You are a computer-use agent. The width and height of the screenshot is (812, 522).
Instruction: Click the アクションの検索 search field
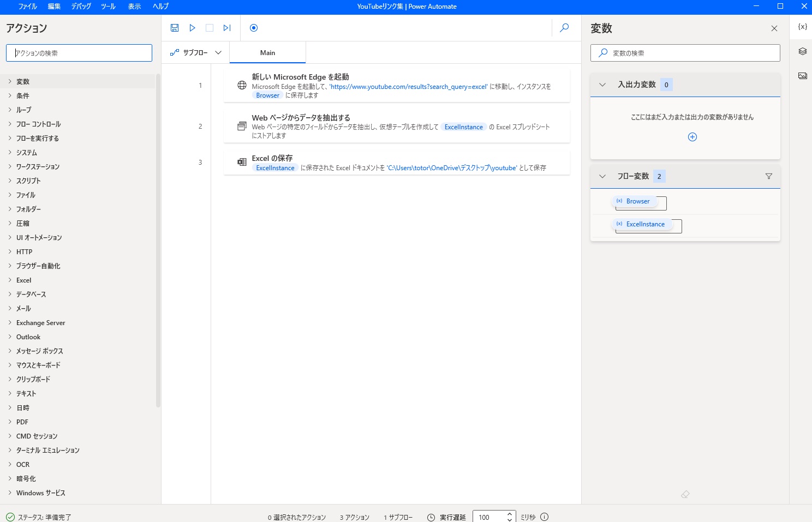point(79,53)
